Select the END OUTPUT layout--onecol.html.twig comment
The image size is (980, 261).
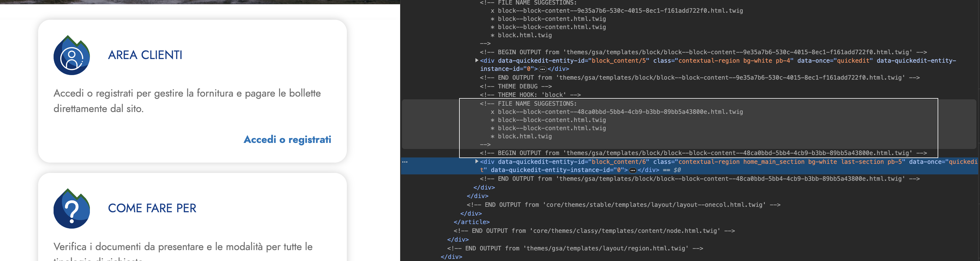click(x=623, y=205)
